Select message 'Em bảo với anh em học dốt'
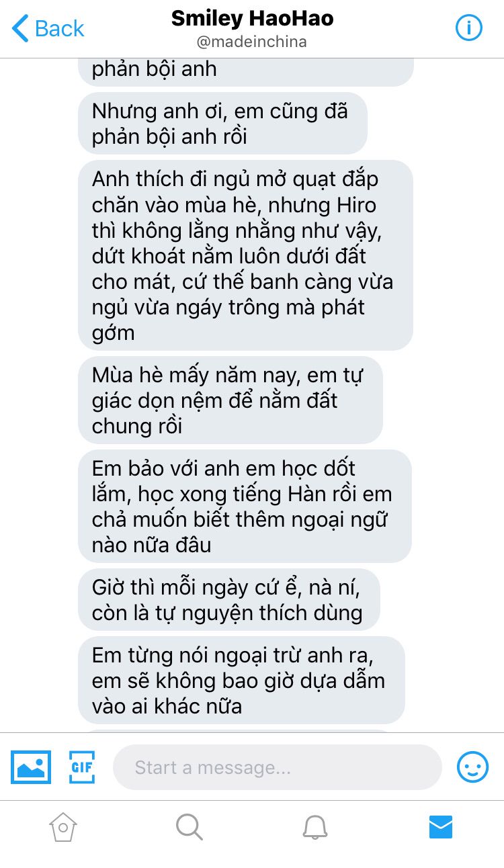504x868 pixels. click(245, 506)
